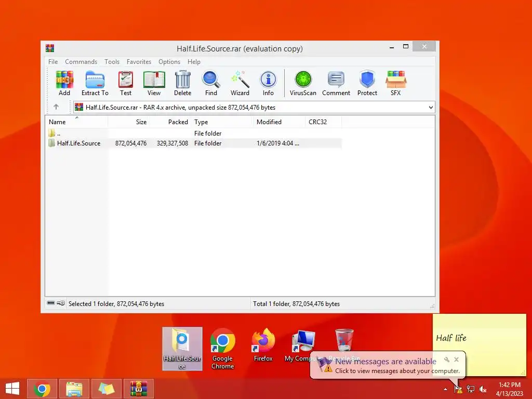Run VirusScan on the archive
This screenshot has height=399, width=532.
(x=303, y=84)
